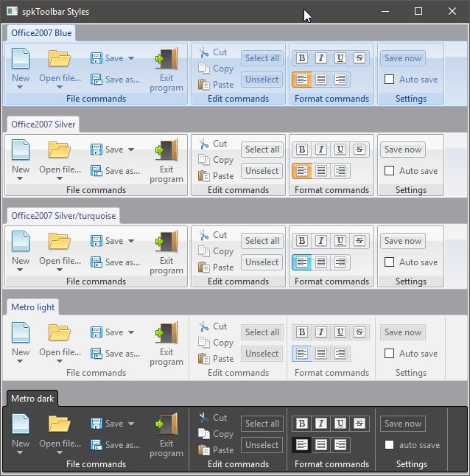Switch to the Metro dark tab
Image resolution: width=470 pixels, height=476 pixels.
(32, 399)
